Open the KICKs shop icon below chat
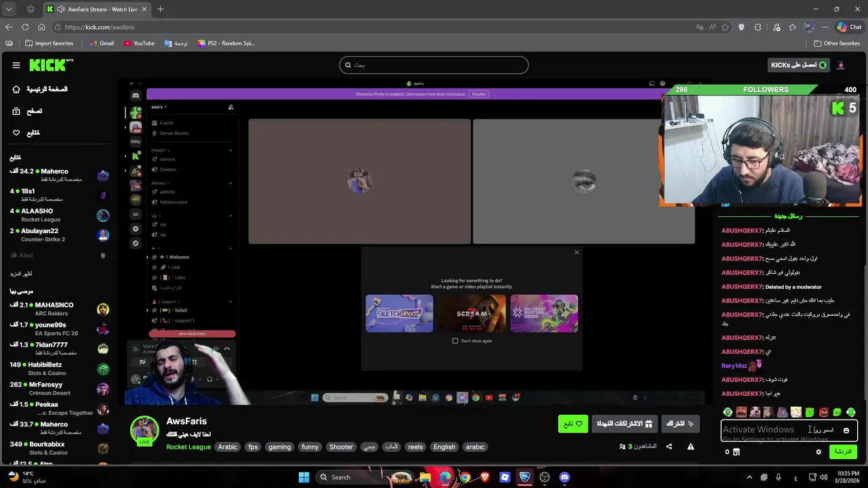This screenshot has height=488, width=868. click(x=736, y=452)
